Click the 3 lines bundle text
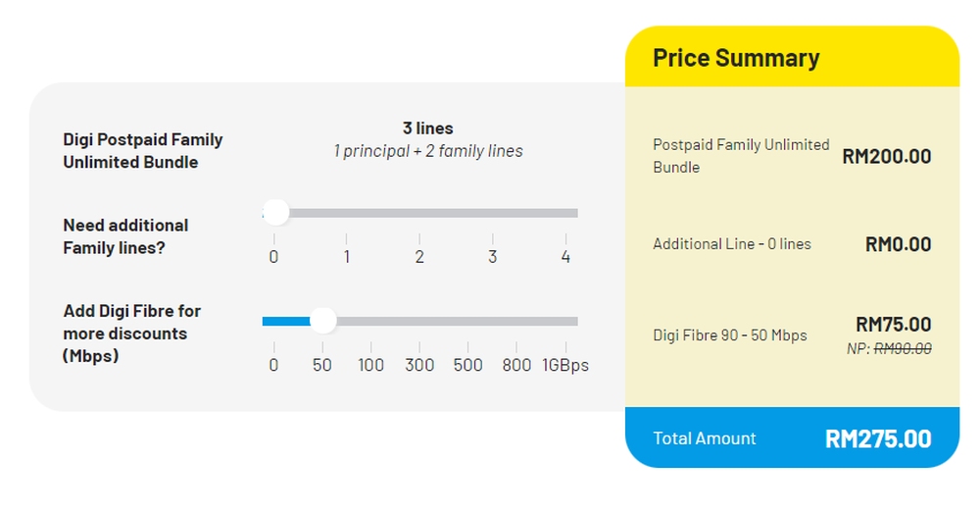 click(x=428, y=128)
